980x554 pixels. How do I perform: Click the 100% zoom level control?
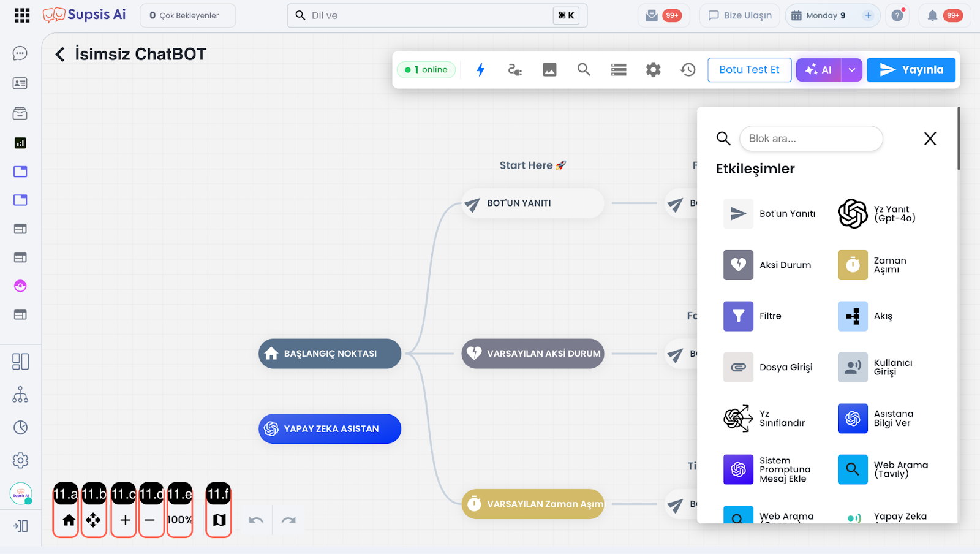(x=179, y=520)
